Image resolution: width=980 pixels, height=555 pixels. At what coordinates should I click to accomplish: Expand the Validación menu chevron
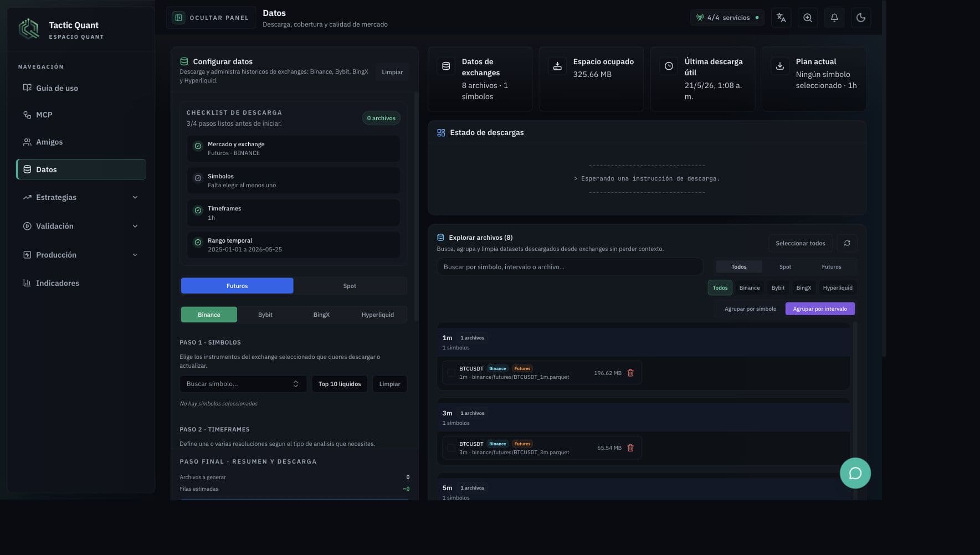135,226
